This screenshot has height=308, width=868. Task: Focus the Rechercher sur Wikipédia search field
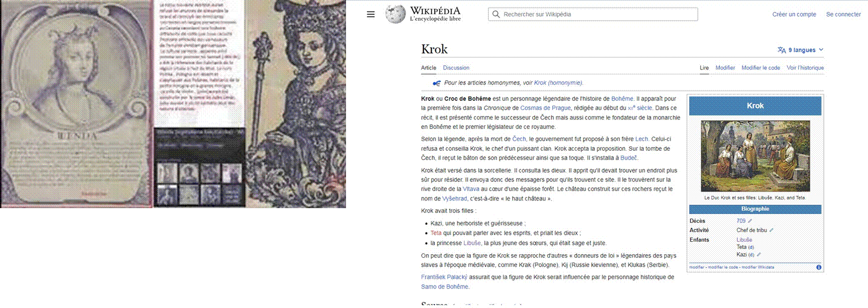593,14
